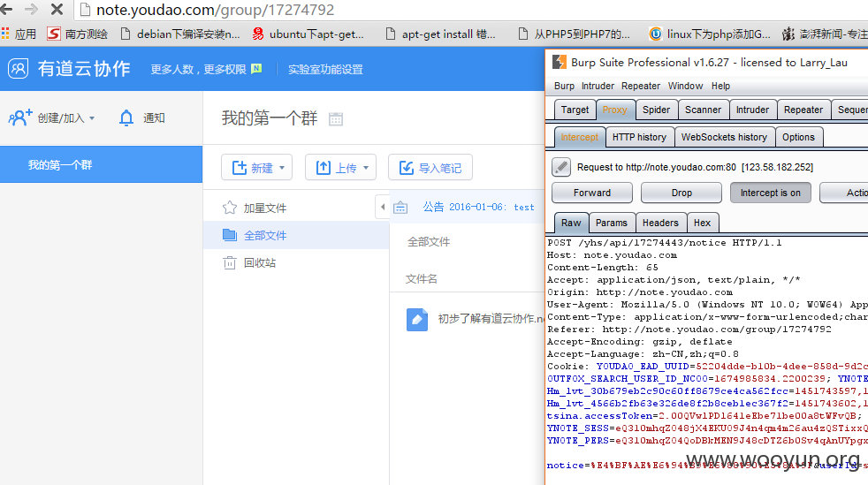Viewport: 868px width, 485px height.
Task: Open the linux下为php添加G bookmark
Action: click(710, 34)
